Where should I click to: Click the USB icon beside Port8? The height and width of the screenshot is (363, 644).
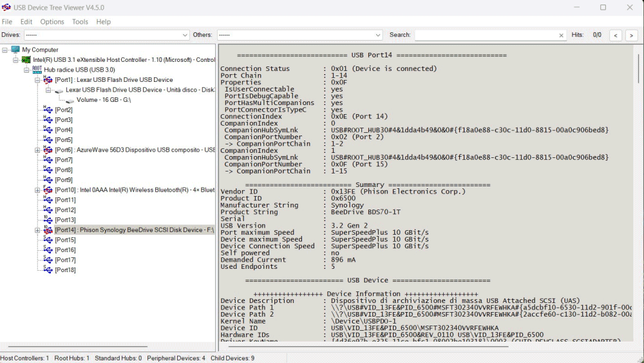48,170
